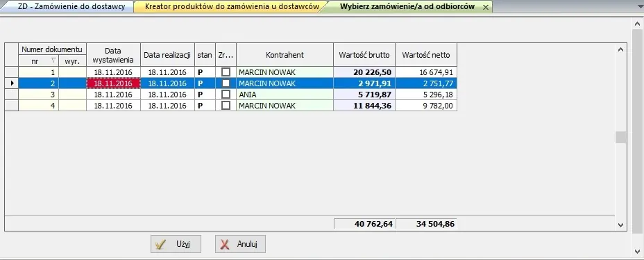Select document number 1 cell
This screenshot has width=644, height=260.
pos(39,72)
